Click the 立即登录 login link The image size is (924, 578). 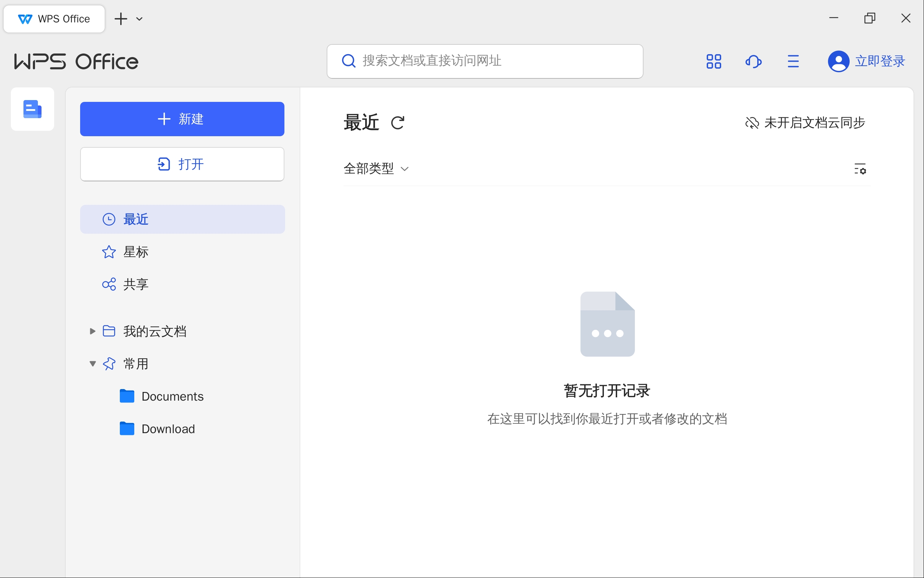pos(880,61)
